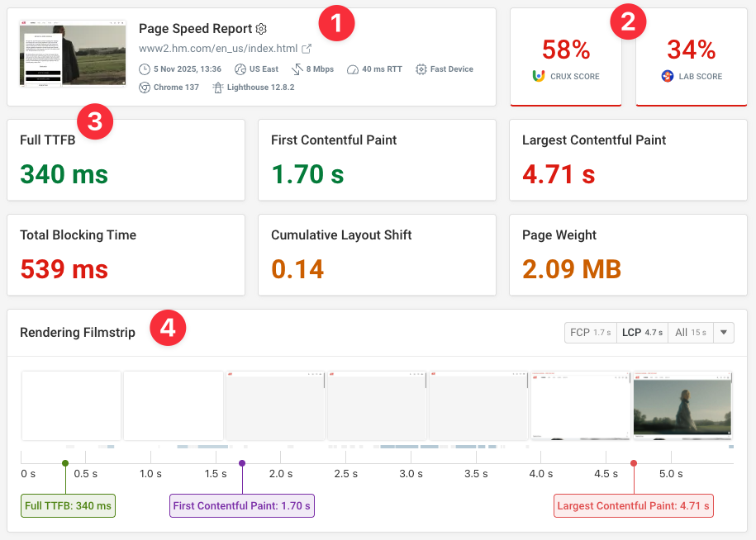Click the US East location globe icon
Image resolution: width=756 pixels, height=540 pixels.
pos(240,69)
